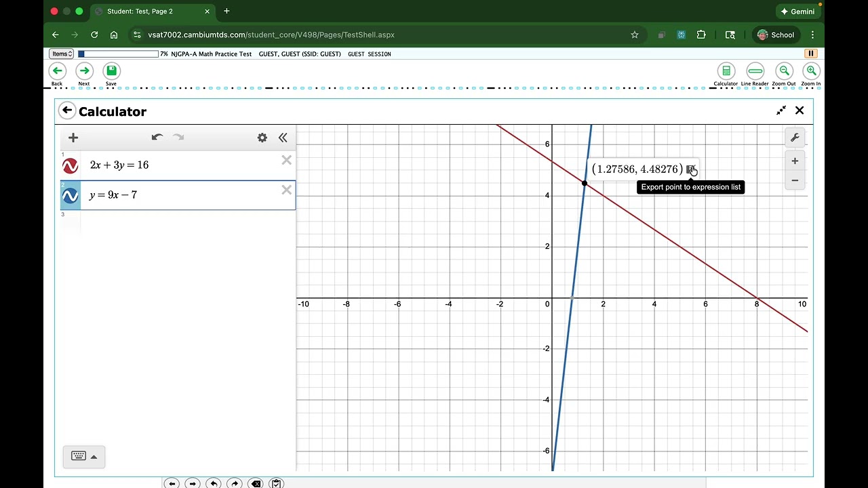
Task: Click the address bar URL
Action: pyautogui.click(x=271, y=35)
